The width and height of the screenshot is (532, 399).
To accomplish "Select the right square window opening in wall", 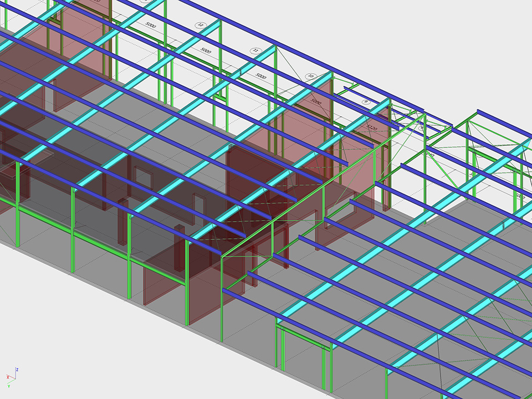I will tap(198, 203).
